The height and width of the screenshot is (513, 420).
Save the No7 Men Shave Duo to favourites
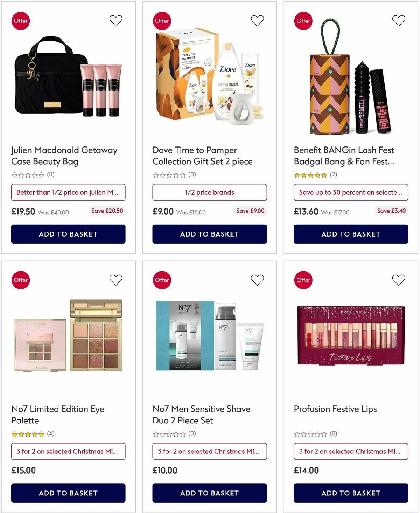(x=257, y=280)
